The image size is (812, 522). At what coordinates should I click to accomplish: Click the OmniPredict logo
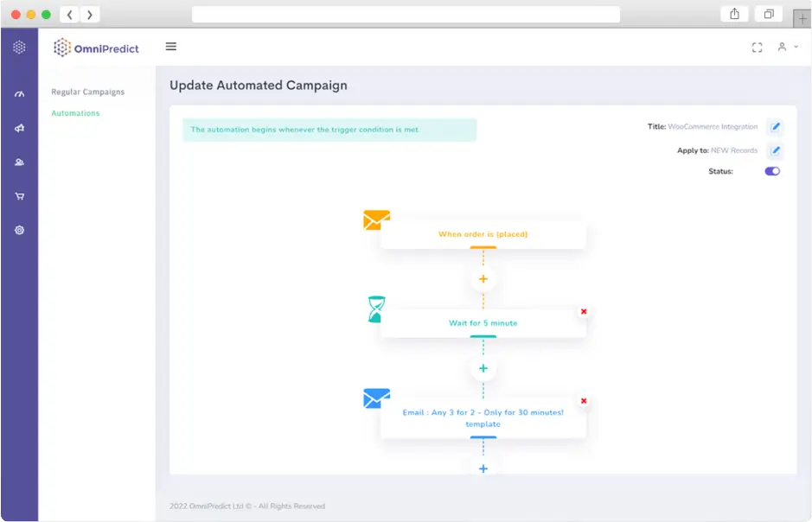(x=96, y=48)
